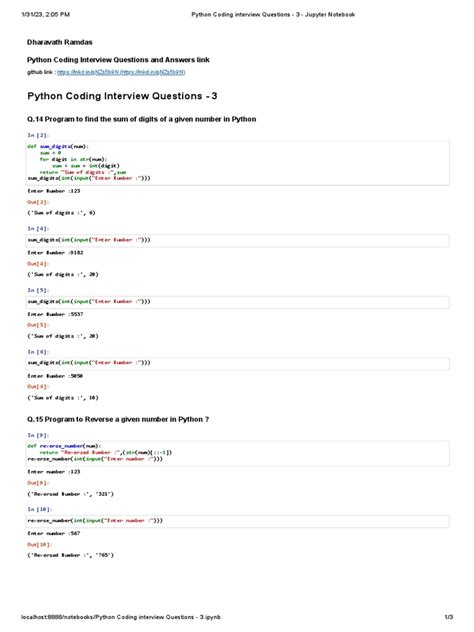This screenshot has height=632, width=474.
Task: Open the github lnkd.in hyperlink
Action: (121, 72)
